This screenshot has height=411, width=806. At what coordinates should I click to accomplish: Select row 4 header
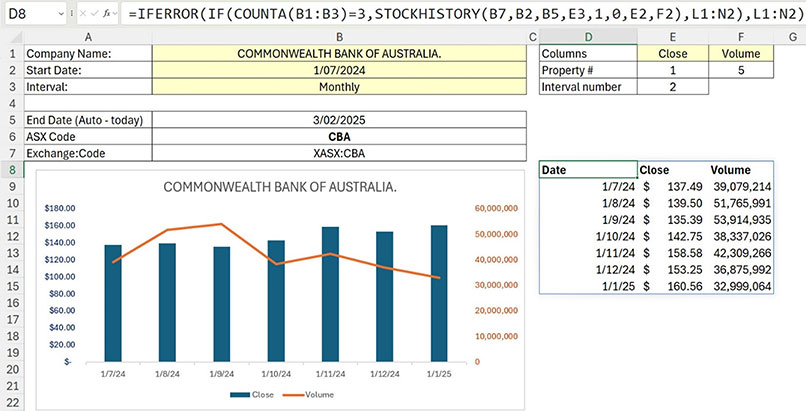click(x=12, y=103)
